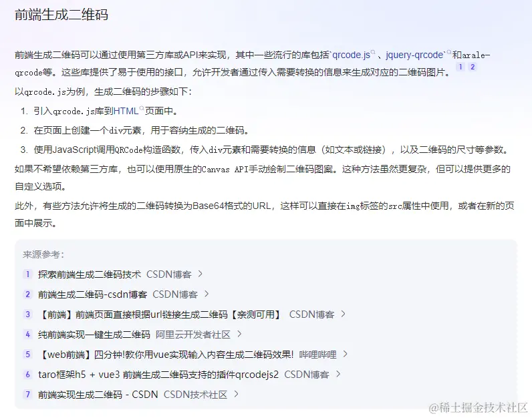The image size is (532, 418).
Task: Click number badge 5 in source list
Action: [28, 355]
